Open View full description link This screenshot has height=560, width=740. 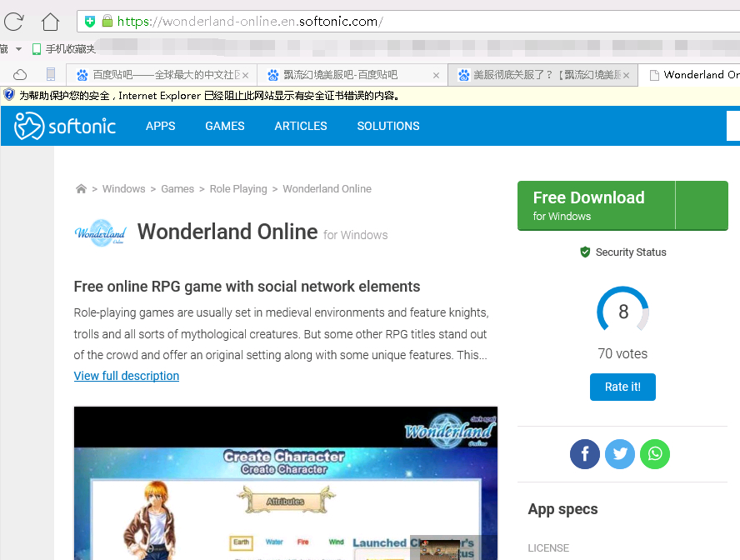point(127,376)
